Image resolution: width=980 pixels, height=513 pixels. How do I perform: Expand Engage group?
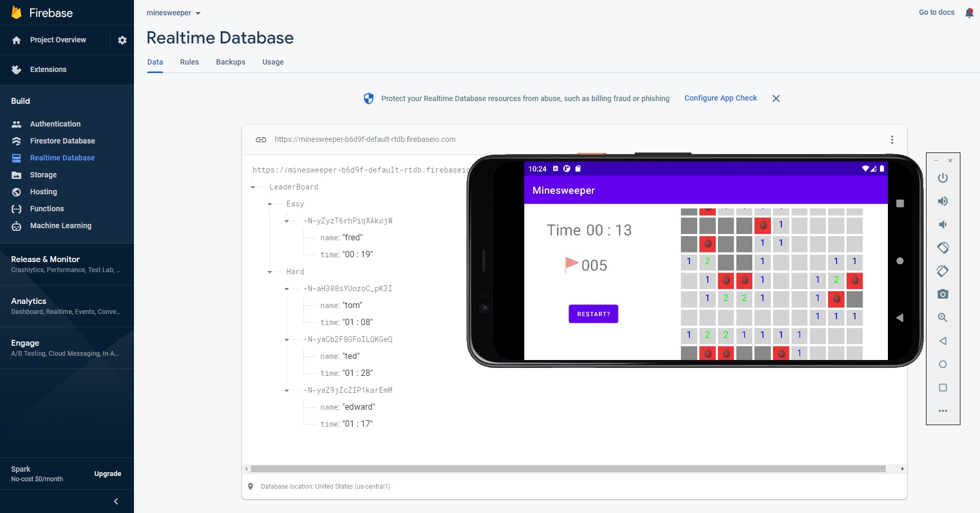pyautogui.click(x=67, y=348)
